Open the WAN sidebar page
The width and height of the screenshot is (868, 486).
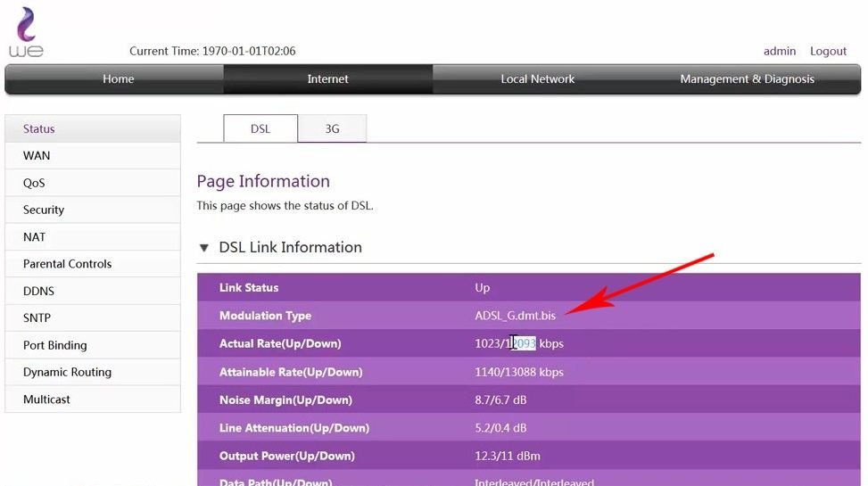(93, 155)
